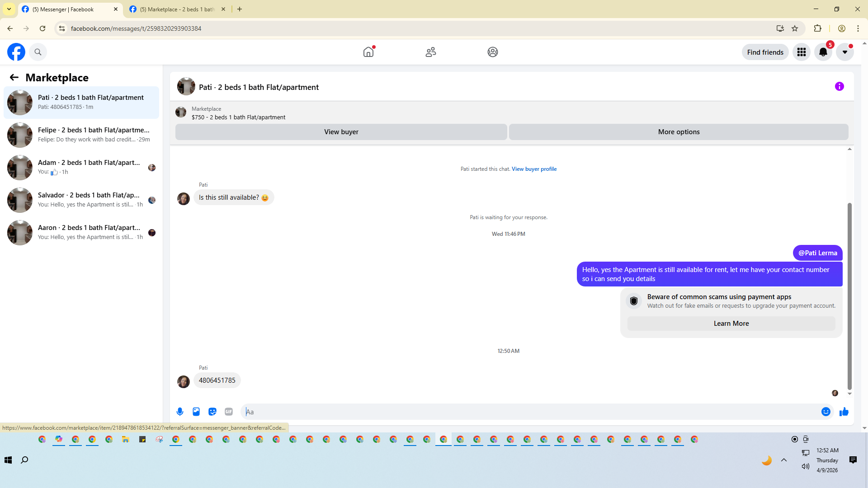
Task: Show hidden system tray icons
Action: (784, 460)
